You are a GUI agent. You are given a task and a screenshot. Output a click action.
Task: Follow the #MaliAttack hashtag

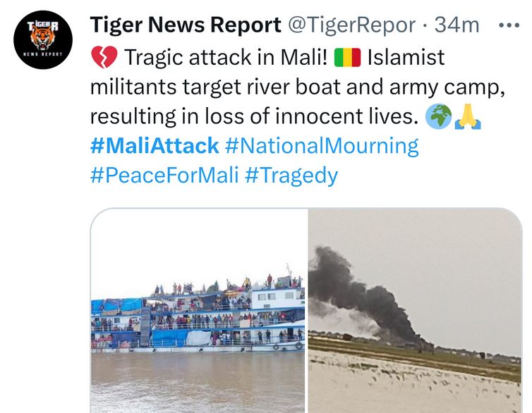pos(155,146)
